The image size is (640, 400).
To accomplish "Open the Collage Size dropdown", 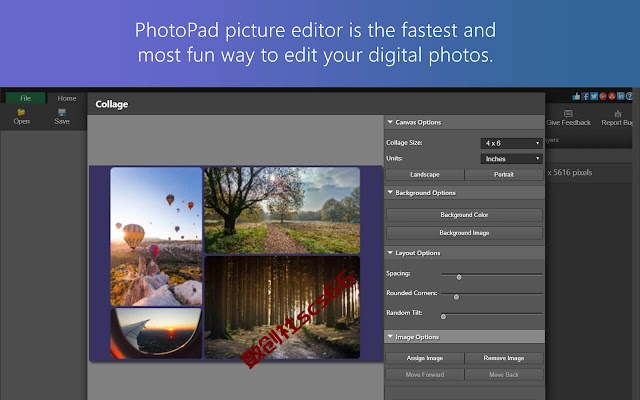I will pos(511,143).
